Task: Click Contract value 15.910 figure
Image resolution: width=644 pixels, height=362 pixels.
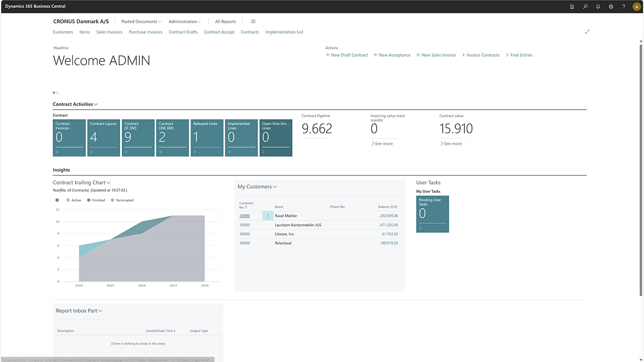Action: [x=456, y=129]
